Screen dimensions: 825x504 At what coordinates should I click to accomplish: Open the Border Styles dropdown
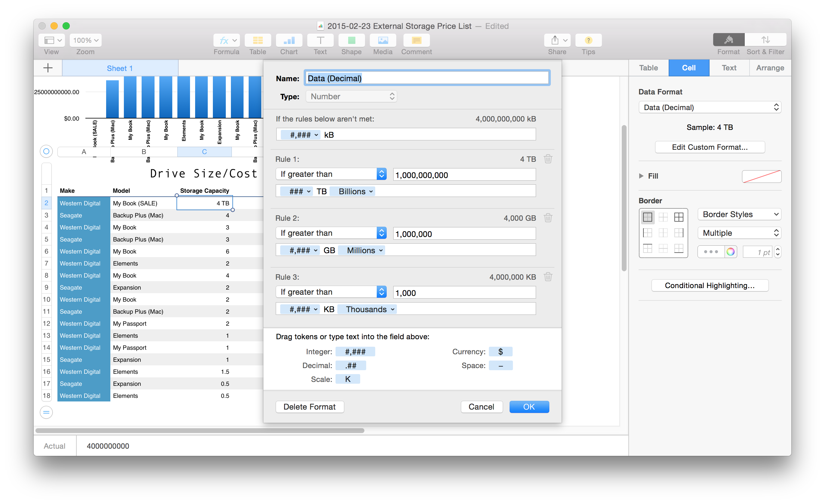[739, 214]
